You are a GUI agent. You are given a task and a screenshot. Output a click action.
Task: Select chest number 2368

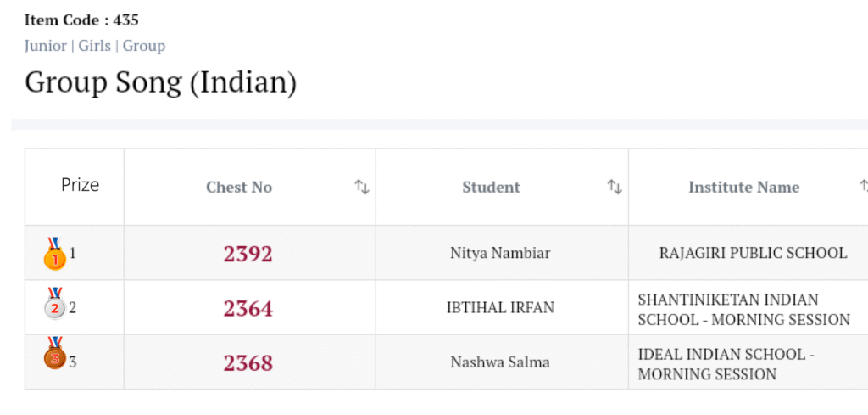coord(248,362)
